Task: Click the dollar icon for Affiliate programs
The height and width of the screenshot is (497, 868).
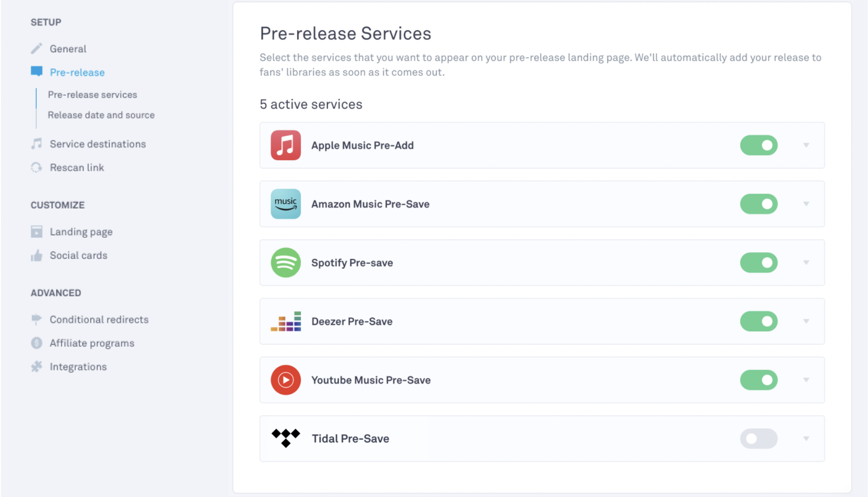Action: click(36, 343)
